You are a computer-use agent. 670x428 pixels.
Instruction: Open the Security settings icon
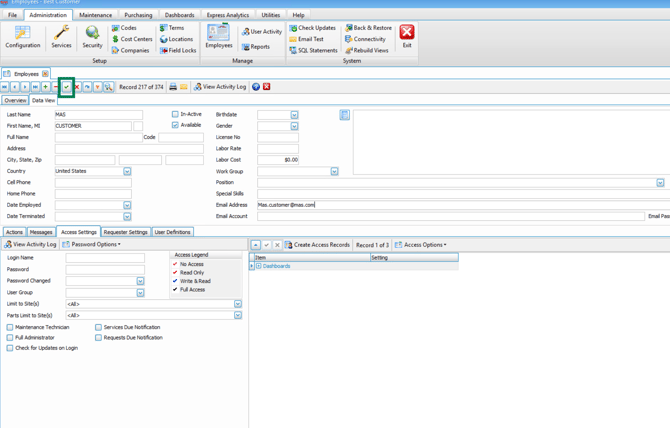coord(92,37)
